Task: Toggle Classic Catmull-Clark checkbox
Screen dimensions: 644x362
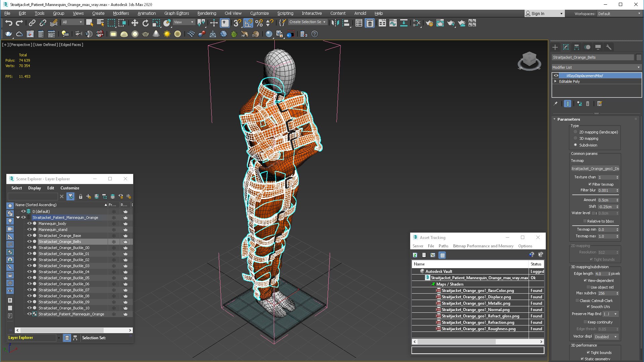Action: click(577, 301)
